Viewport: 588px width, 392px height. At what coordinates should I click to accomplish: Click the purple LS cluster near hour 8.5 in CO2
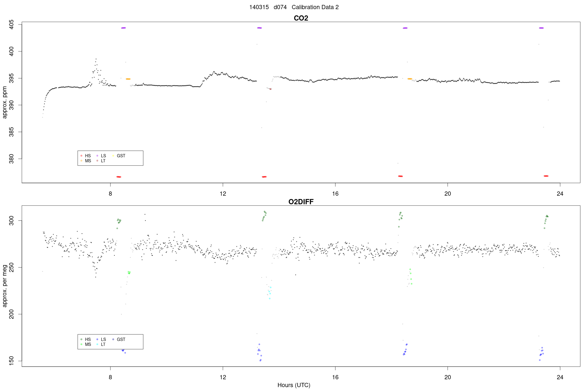[123, 28]
